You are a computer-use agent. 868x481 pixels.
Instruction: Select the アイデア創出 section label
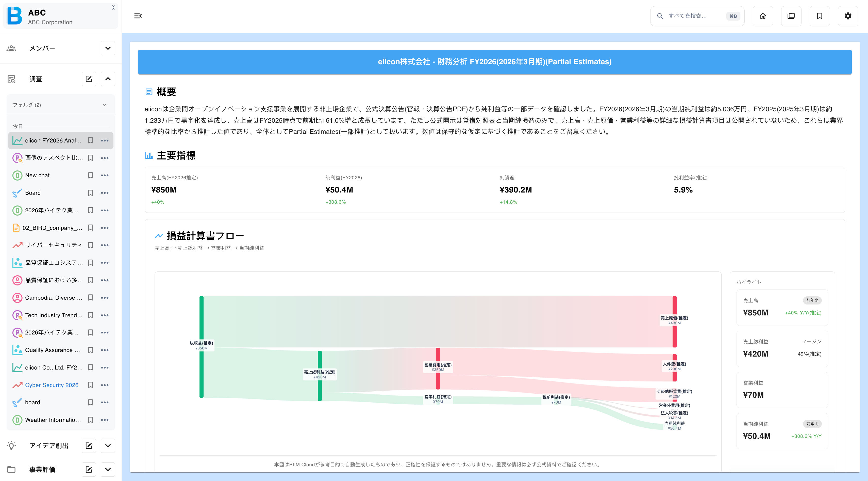(x=48, y=446)
